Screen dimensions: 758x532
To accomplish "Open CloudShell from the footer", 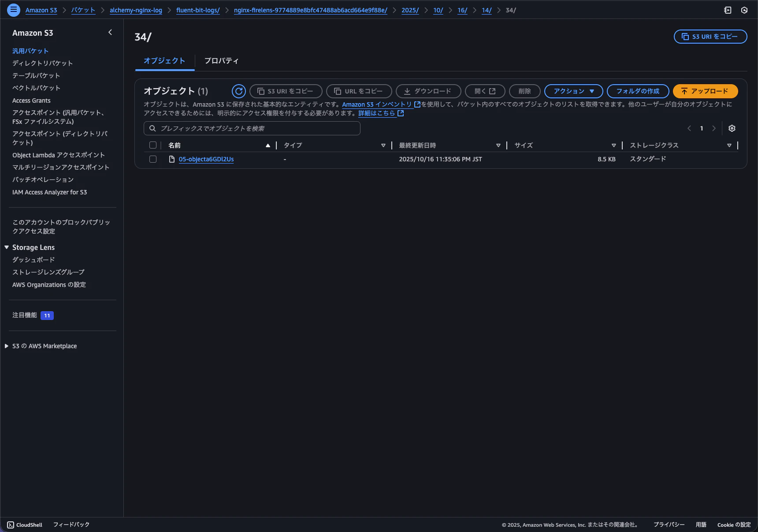I will coord(25,525).
